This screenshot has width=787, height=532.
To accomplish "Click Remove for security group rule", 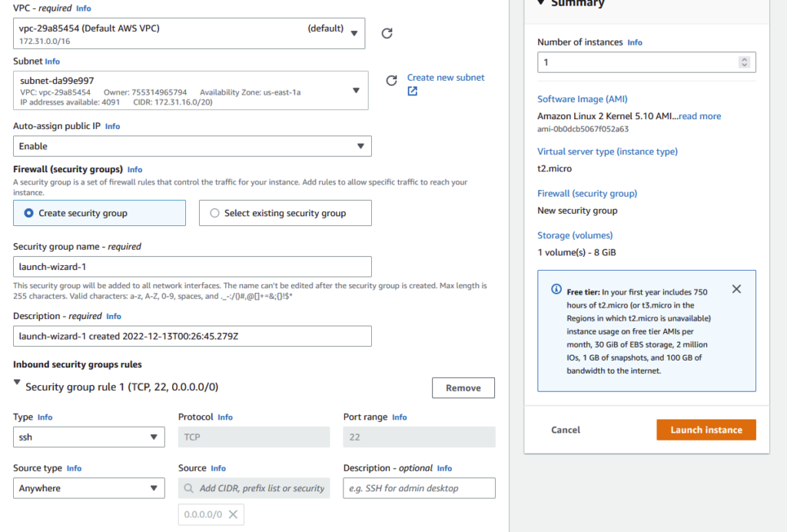I will [x=463, y=388].
